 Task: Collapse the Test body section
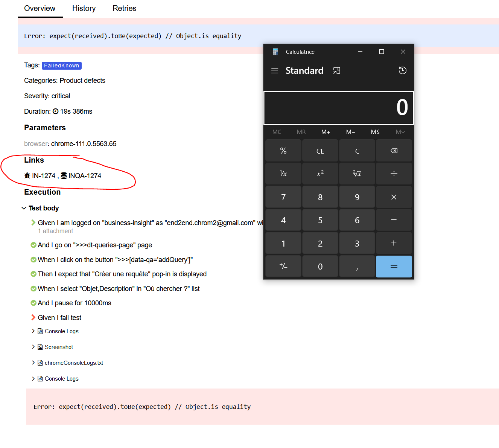click(24, 208)
